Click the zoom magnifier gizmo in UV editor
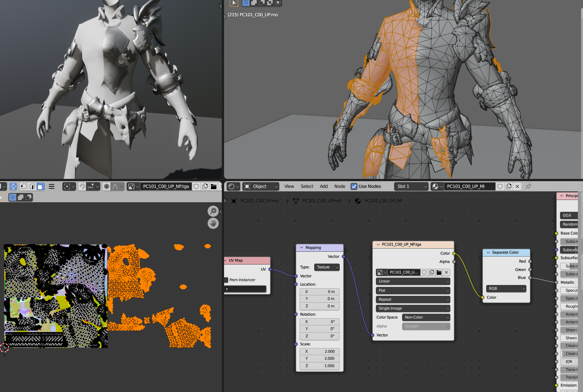This screenshot has width=583, height=392. click(x=213, y=211)
